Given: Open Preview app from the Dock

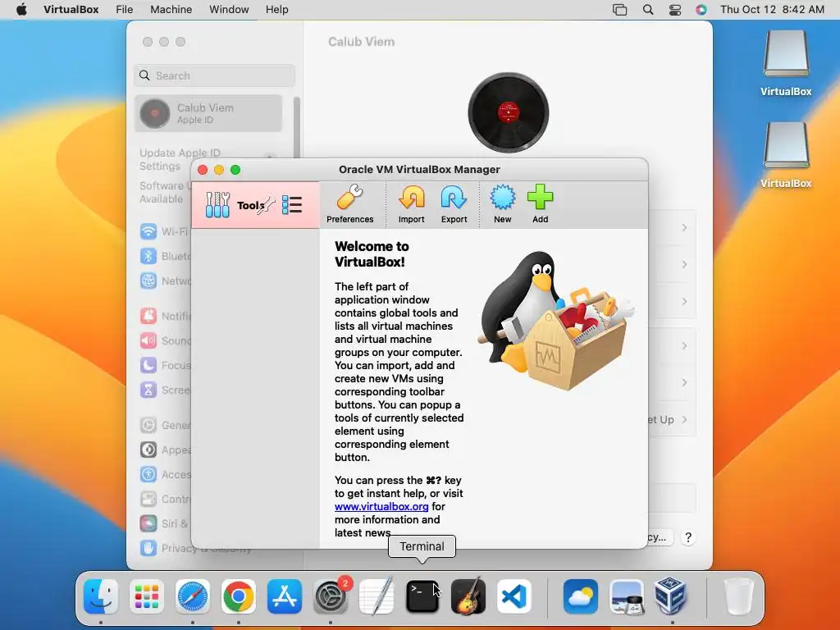Looking at the screenshot, I should [626, 596].
